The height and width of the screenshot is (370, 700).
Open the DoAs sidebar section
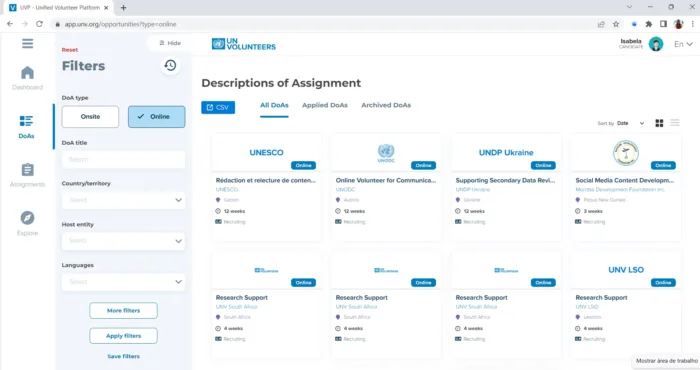[26, 127]
